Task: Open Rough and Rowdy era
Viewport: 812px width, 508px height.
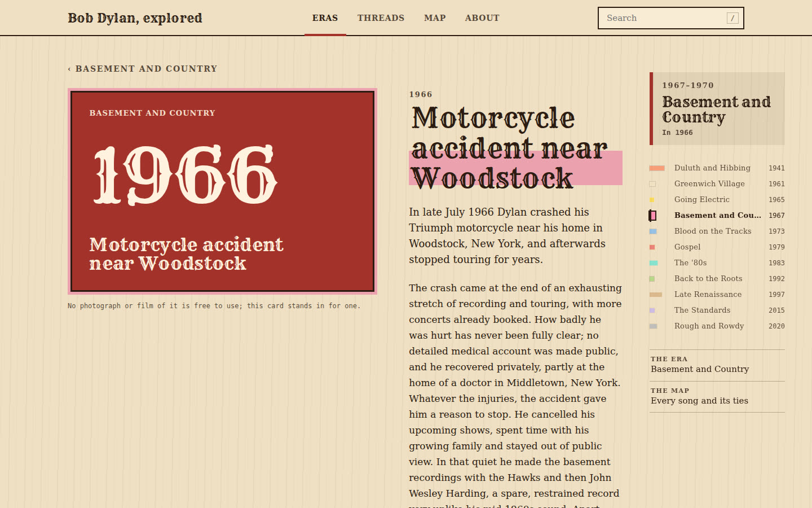Action: [x=717, y=326]
